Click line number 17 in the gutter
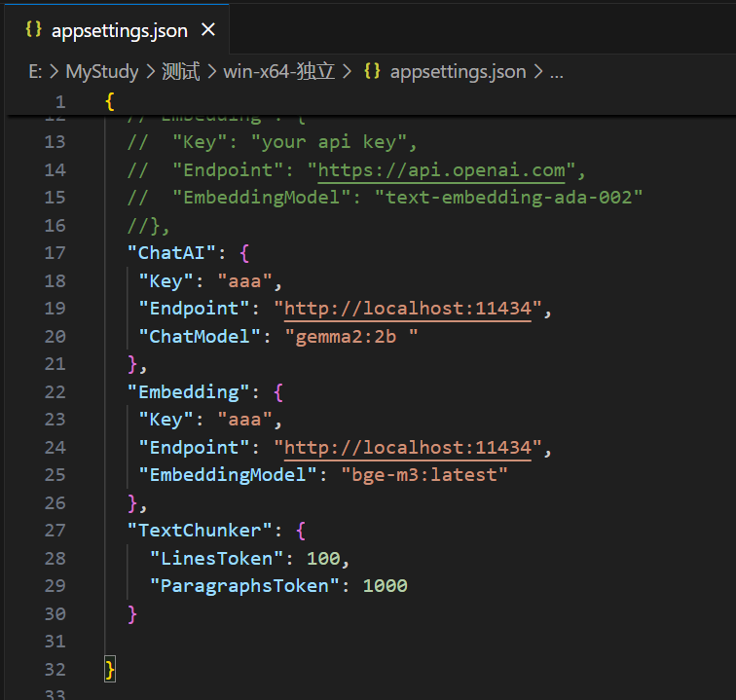 click(55, 253)
